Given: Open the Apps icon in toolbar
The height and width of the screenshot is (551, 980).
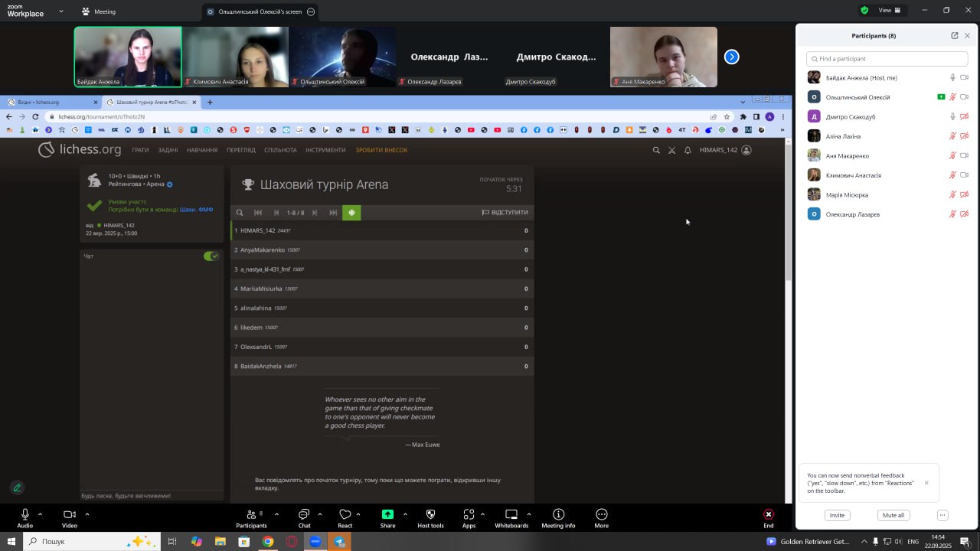Looking at the screenshot, I should 469,514.
